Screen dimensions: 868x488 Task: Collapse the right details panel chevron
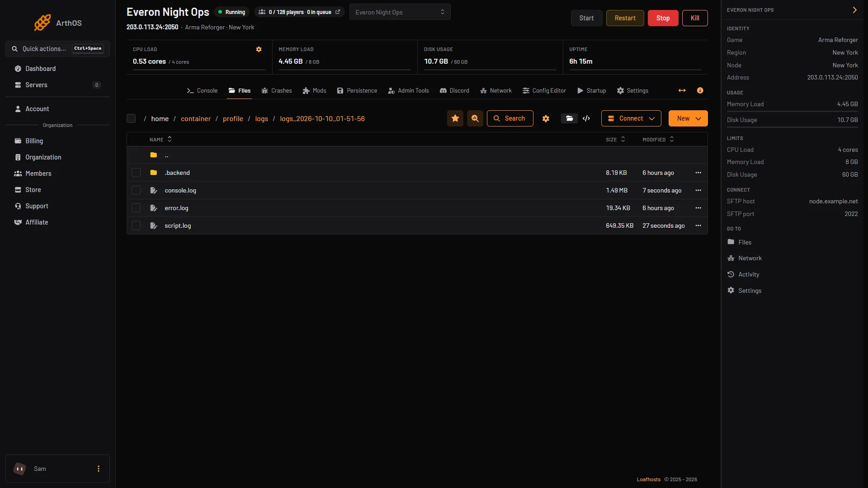pyautogui.click(x=854, y=10)
